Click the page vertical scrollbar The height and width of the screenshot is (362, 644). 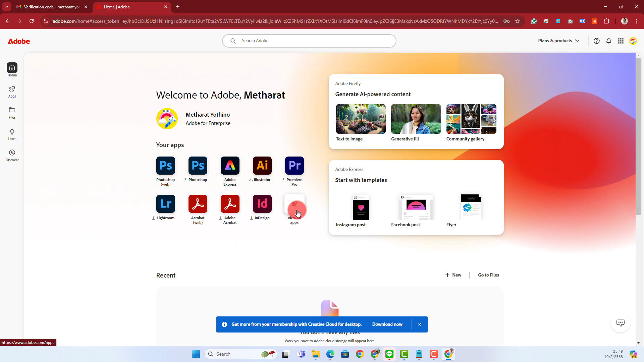click(638, 137)
